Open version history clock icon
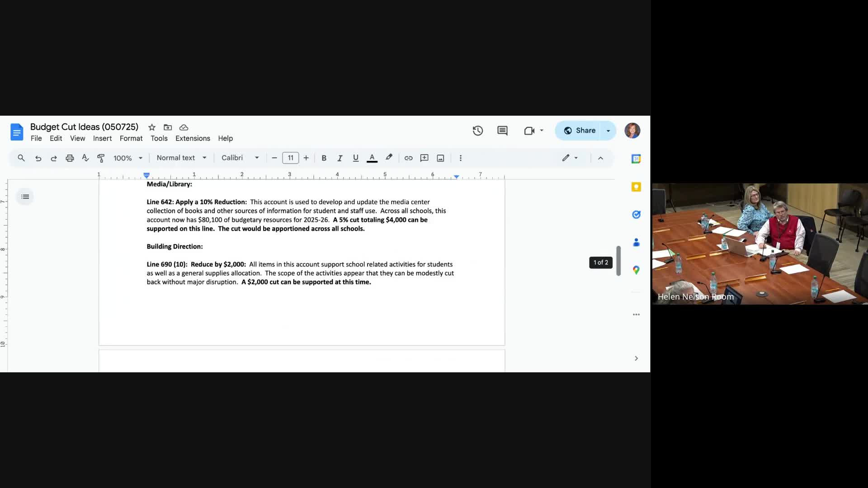 pos(478,131)
